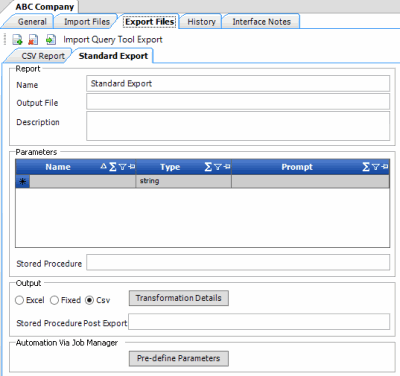Click the 'string' Type cell

point(184,181)
